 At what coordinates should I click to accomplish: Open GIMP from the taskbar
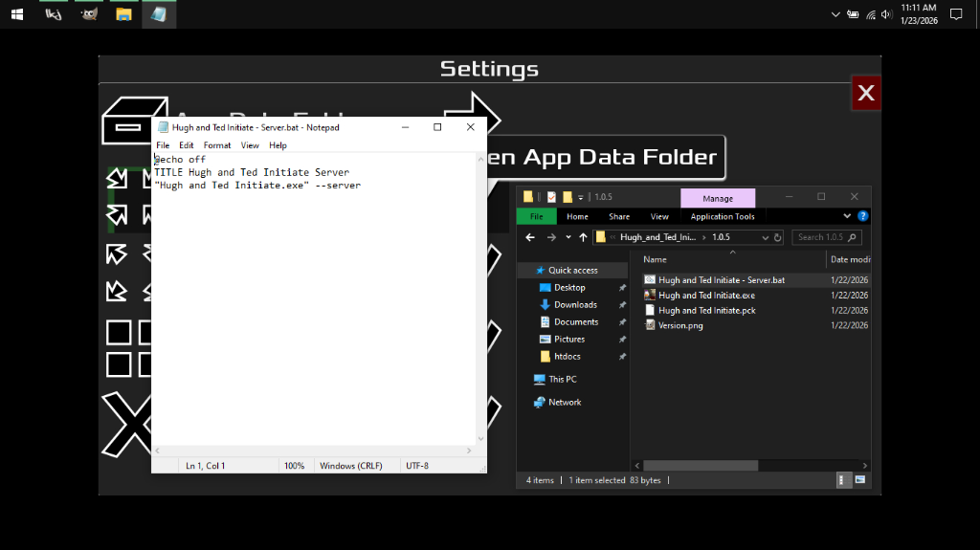[x=89, y=14]
